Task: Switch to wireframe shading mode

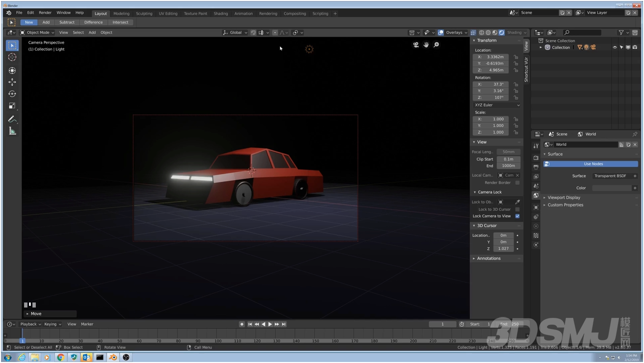Action: tap(481, 33)
